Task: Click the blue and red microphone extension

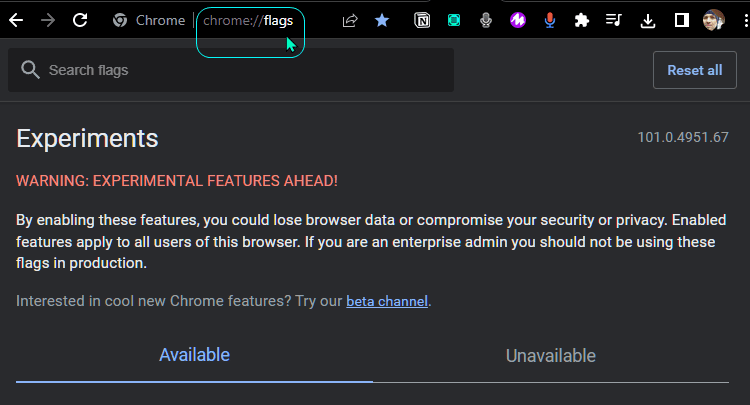Action: tap(550, 21)
